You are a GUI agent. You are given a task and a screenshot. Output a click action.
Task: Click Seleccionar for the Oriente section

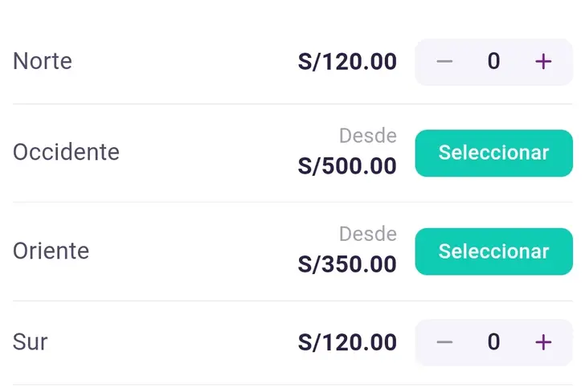[493, 251]
